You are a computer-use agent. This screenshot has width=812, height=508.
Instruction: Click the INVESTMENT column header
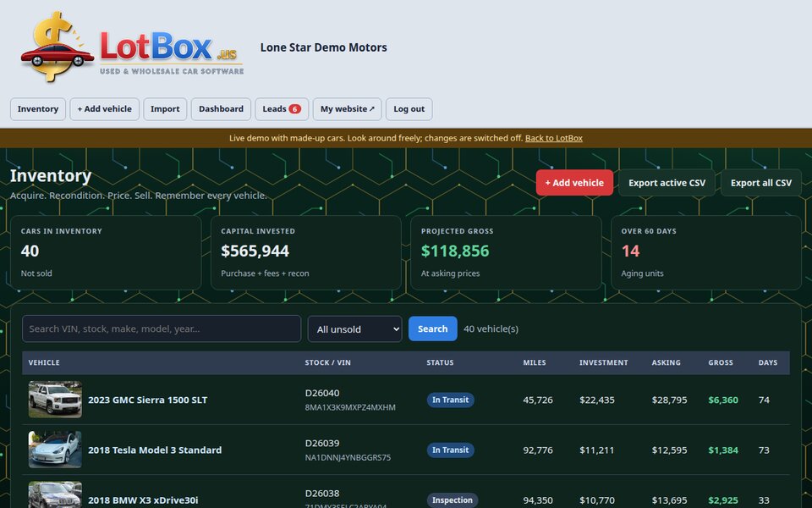coord(603,362)
